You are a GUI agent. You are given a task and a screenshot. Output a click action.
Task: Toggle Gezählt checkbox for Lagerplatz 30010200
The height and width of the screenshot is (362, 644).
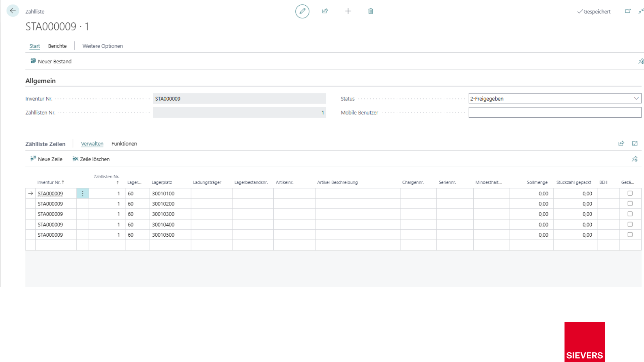(630, 203)
